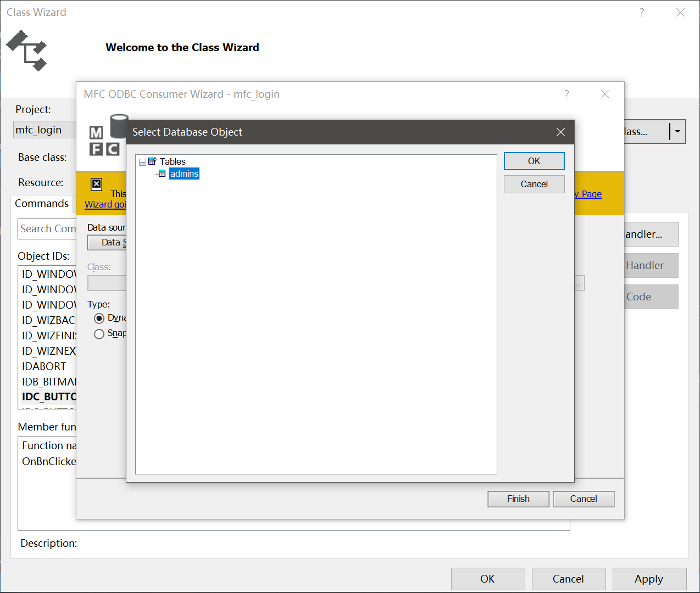The image size is (700, 593).
Task: Open the Page link in yellow banner
Action: click(588, 194)
